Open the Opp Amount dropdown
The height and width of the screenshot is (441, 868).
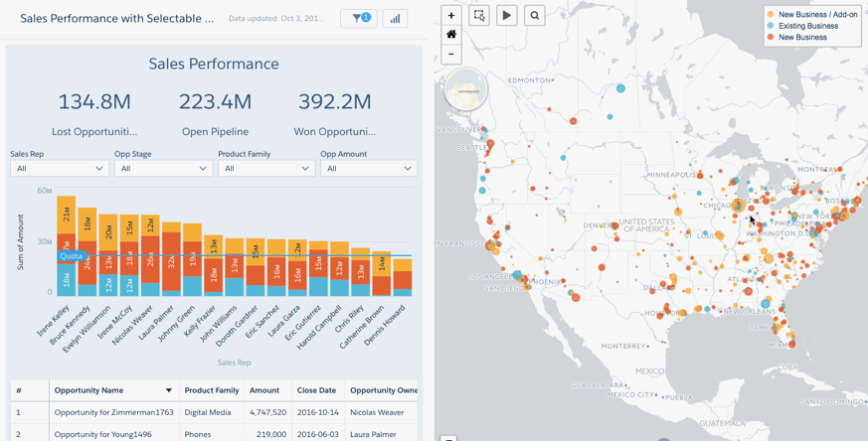point(368,169)
